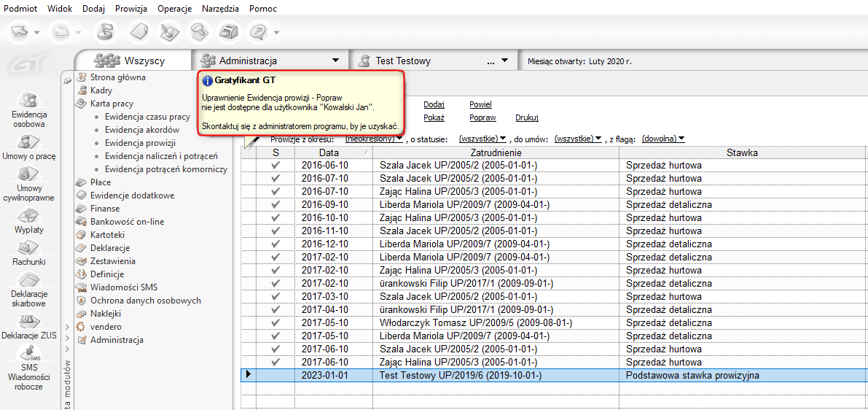Click the Zatrudnienie column header
The height and width of the screenshot is (410, 868).
(496, 152)
